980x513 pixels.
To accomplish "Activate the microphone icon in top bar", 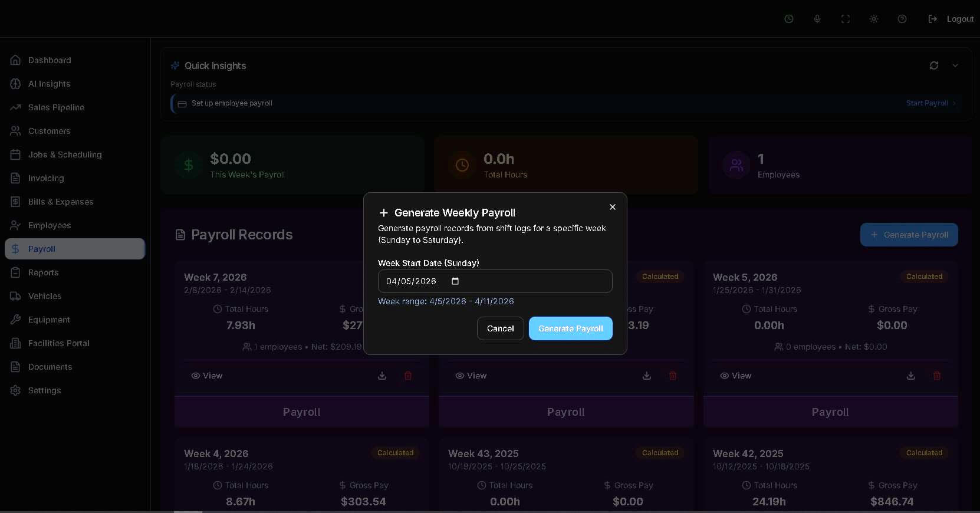I will (817, 19).
